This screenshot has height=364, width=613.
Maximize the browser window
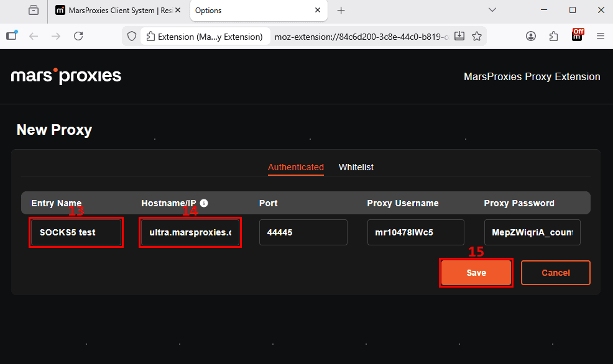point(573,10)
